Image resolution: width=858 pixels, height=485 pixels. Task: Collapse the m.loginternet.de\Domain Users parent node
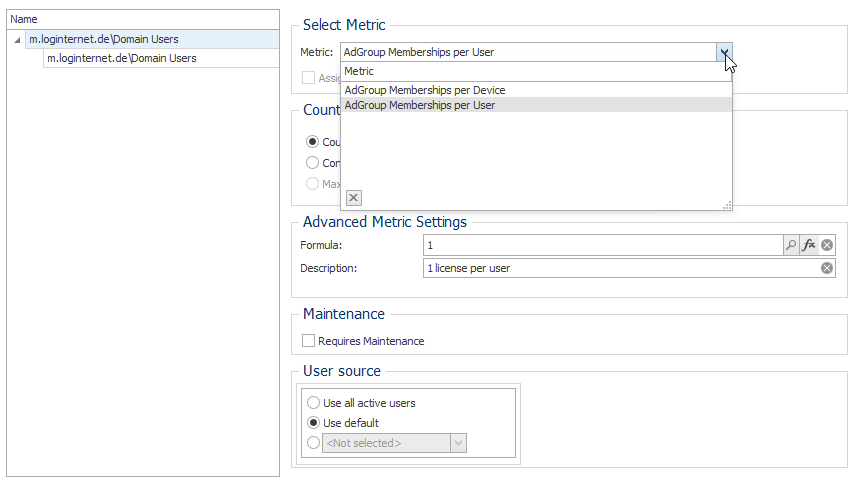tap(17, 40)
